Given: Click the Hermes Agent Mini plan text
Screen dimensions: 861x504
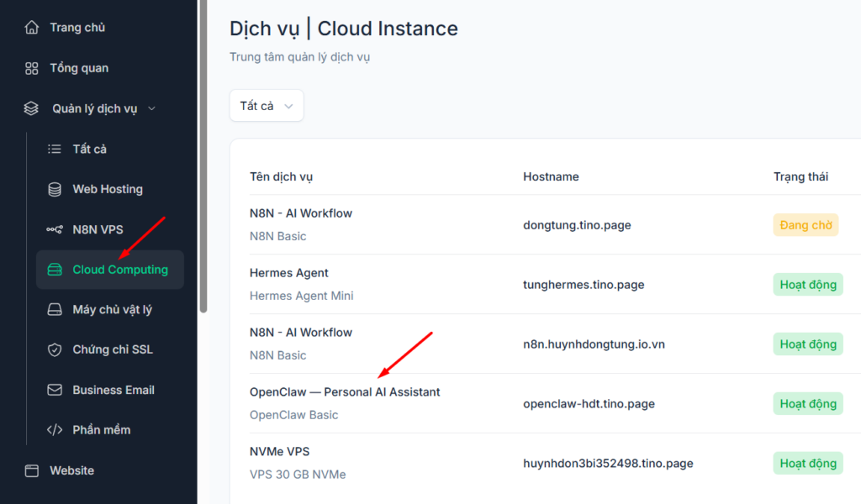Looking at the screenshot, I should (x=302, y=296).
